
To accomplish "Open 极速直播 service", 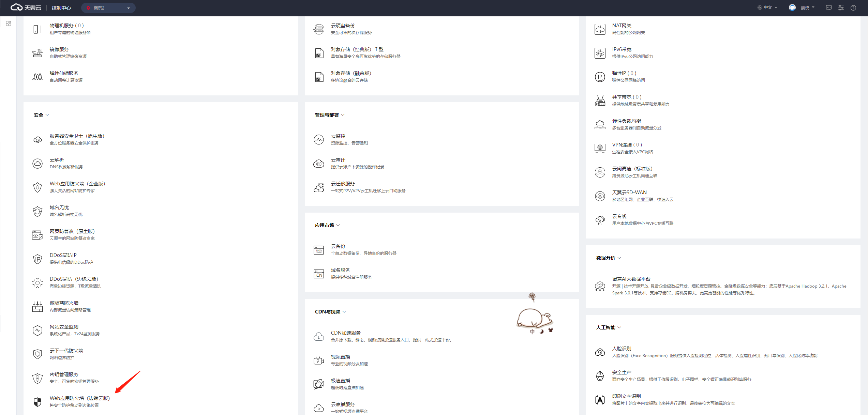I will (341, 381).
